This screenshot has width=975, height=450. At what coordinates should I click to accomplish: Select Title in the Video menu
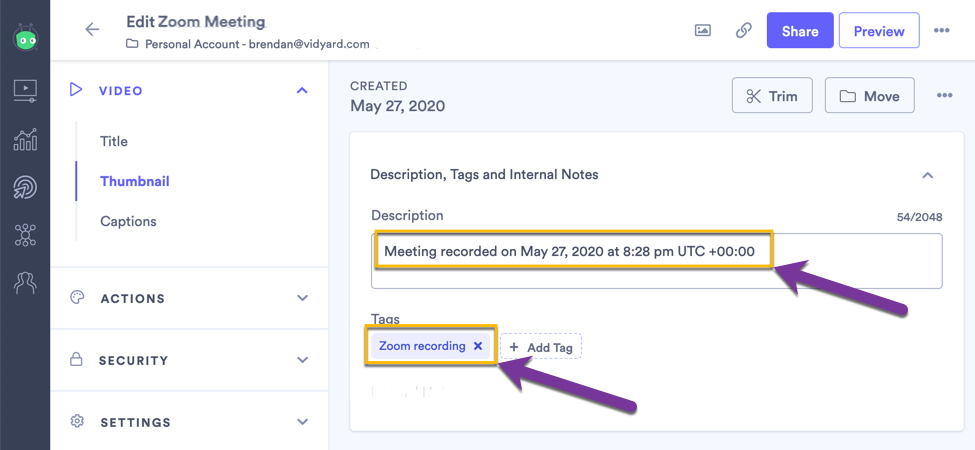tap(114, 141)
